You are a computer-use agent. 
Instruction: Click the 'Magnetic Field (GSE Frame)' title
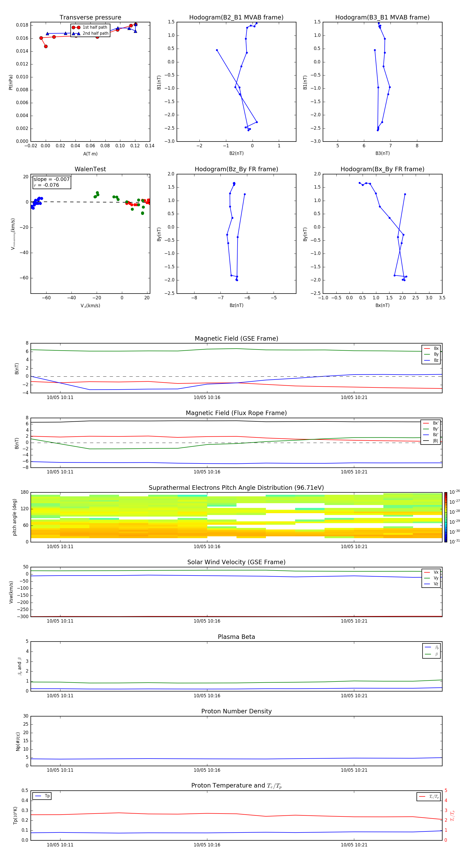[x=236, y=339]
